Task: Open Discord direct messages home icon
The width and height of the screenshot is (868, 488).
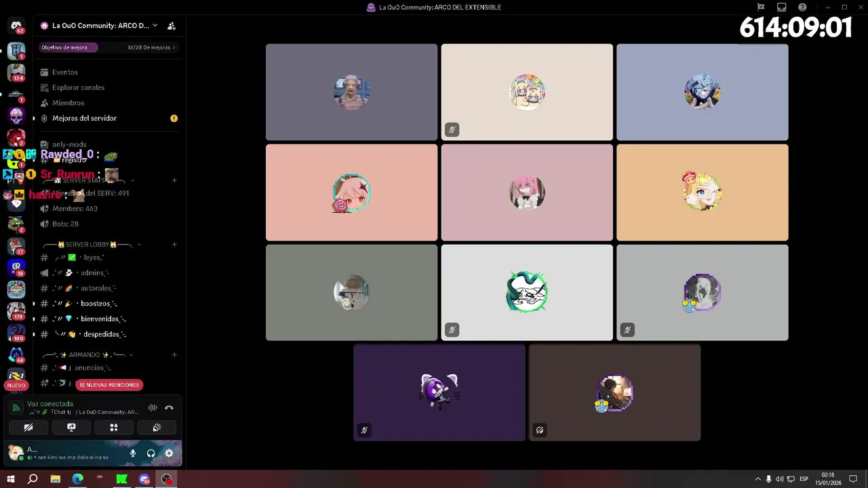Action: click(x=16, y=26)
